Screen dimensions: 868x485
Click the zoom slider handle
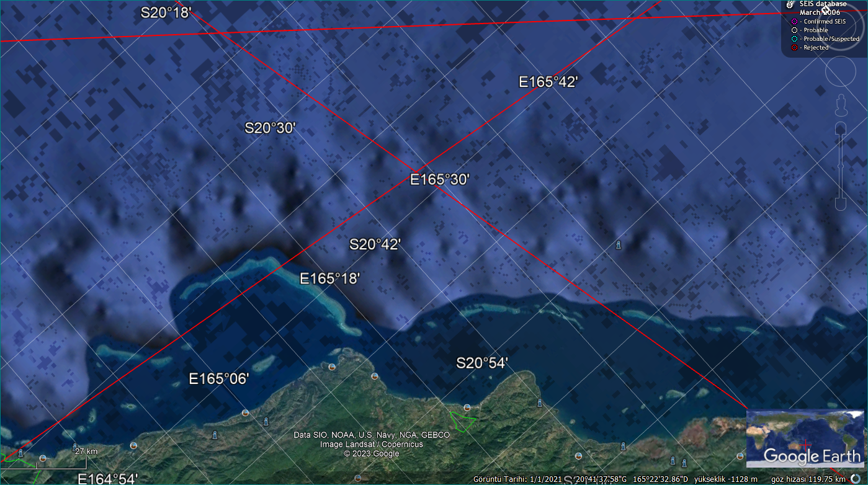[841, 167]
